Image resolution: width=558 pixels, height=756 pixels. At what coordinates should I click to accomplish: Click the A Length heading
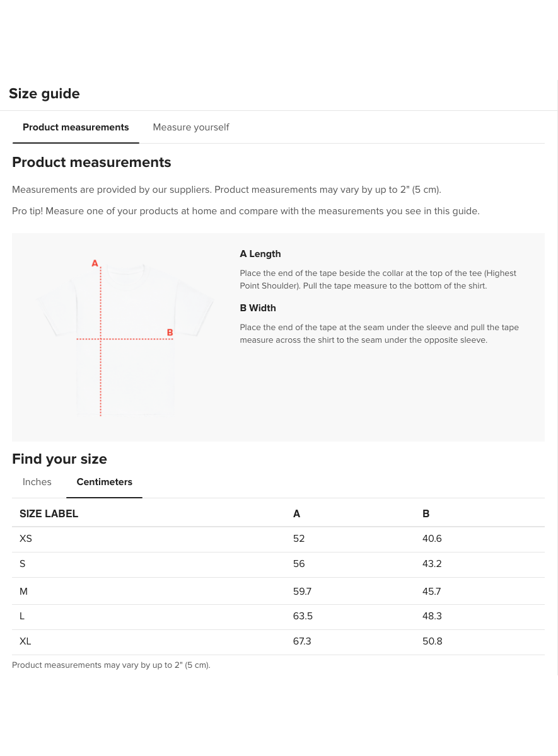260,254
